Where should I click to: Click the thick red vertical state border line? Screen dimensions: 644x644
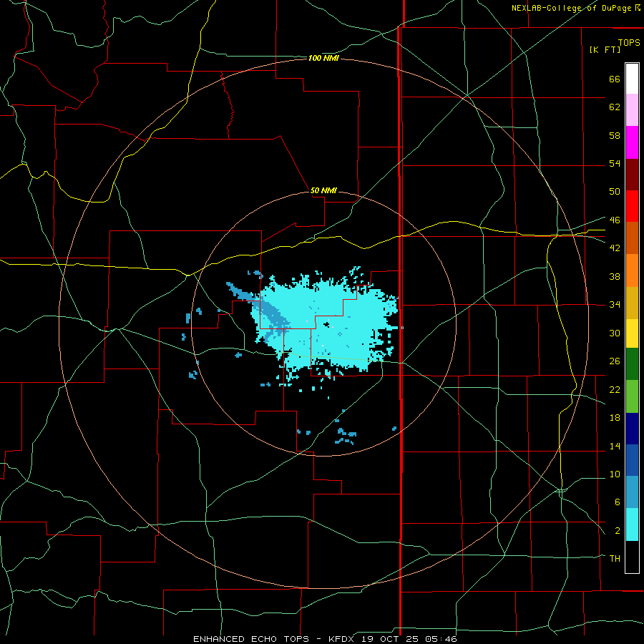tap(401, 321)
